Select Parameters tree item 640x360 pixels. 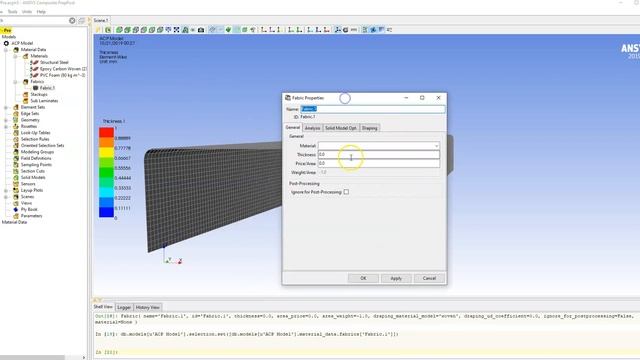[x=31, y=216]
